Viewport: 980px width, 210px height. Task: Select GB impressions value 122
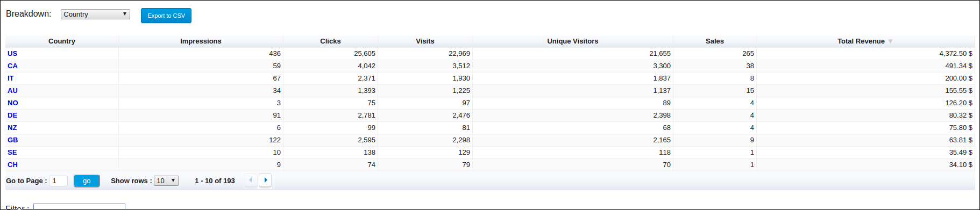click(x=275, y=140)
